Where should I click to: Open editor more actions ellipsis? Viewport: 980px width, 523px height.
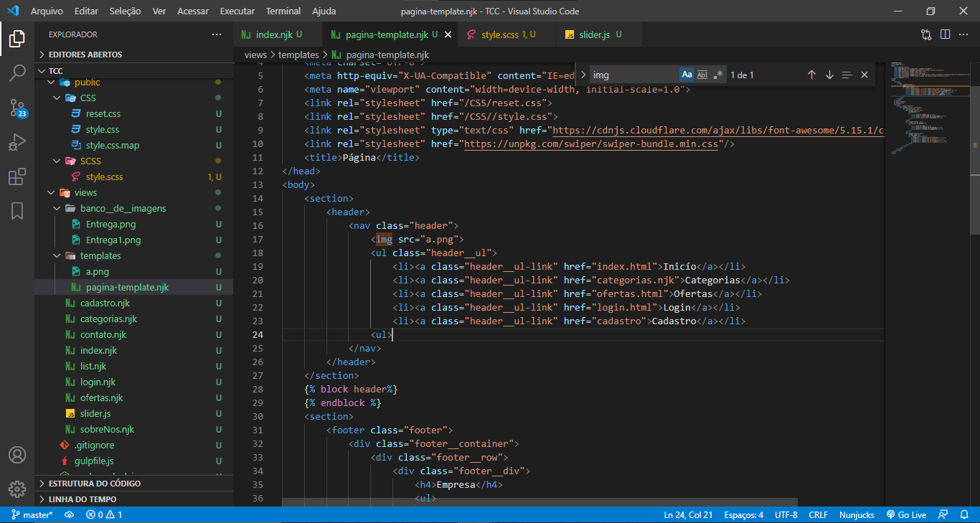coord(964,34)
